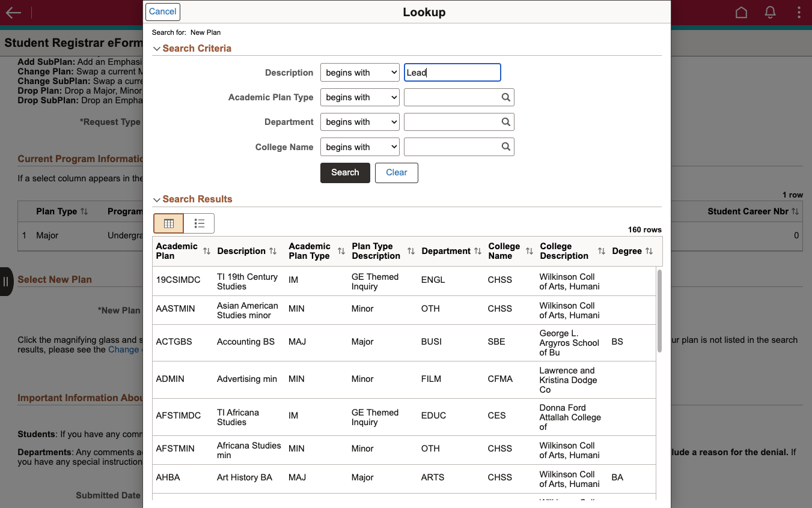Click the search results vertical scrollbar
Viewport: 812px width, 508px height.
coord(659,311)
